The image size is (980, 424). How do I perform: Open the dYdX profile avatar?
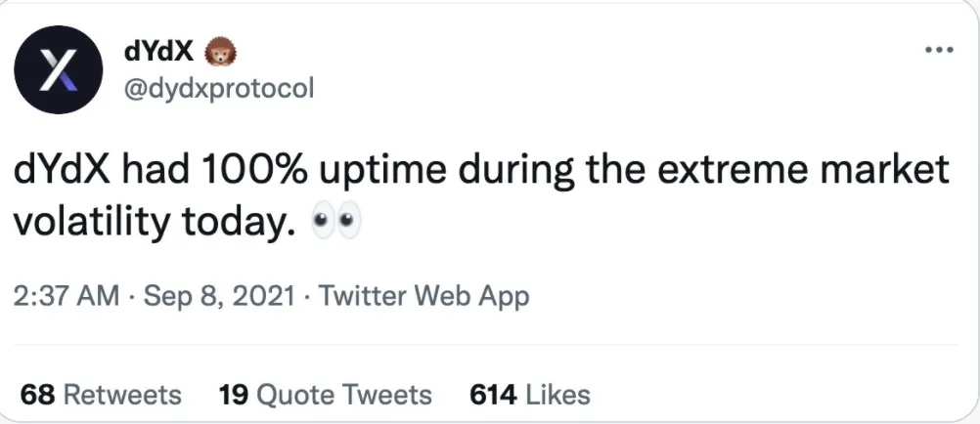coord(59,71)
